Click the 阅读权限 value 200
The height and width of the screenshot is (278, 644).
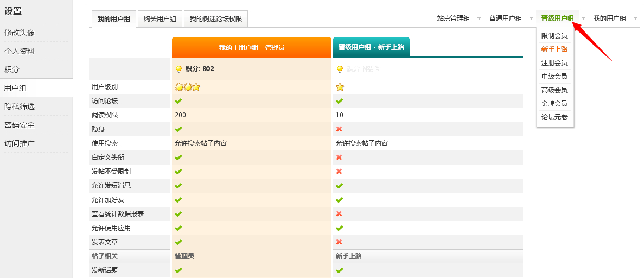point(180,115)
